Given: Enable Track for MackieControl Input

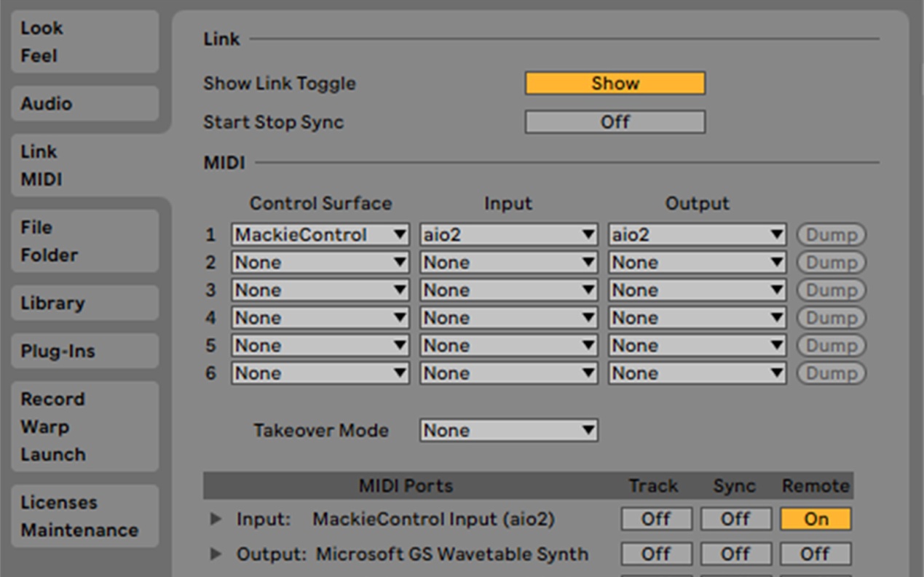Looking at the screenshot, I should pos(656,519).
